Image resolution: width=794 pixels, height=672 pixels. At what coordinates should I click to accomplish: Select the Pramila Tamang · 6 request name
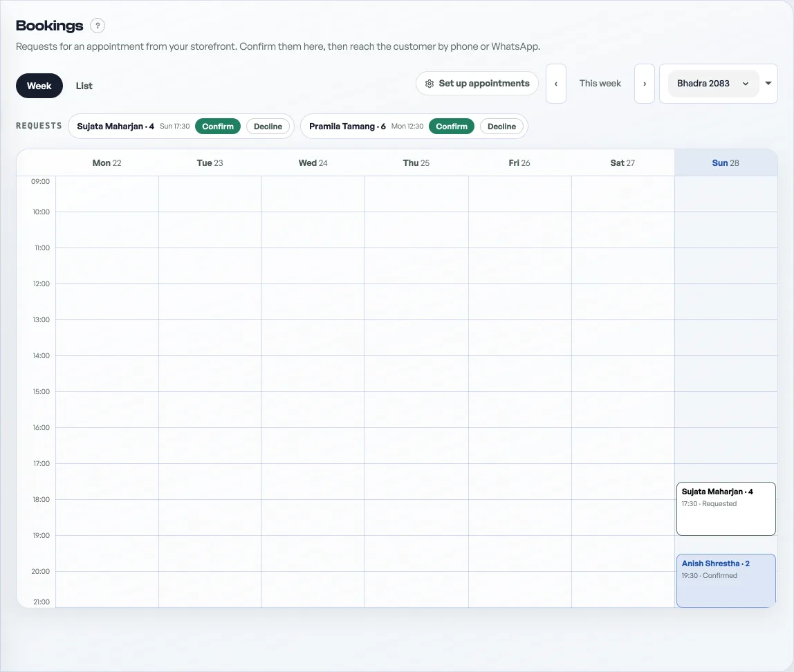347,127
